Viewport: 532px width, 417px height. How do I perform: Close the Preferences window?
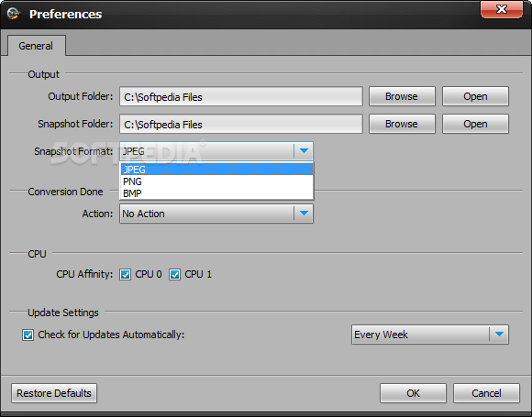pyautogui.click(x=502, y=9)
